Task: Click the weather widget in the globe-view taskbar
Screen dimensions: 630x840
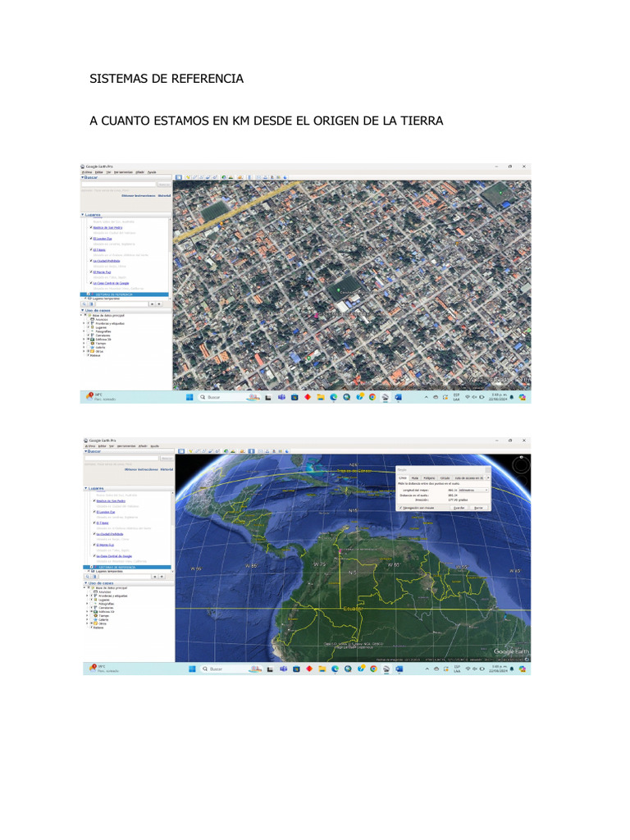Action: tap(103, 669)
